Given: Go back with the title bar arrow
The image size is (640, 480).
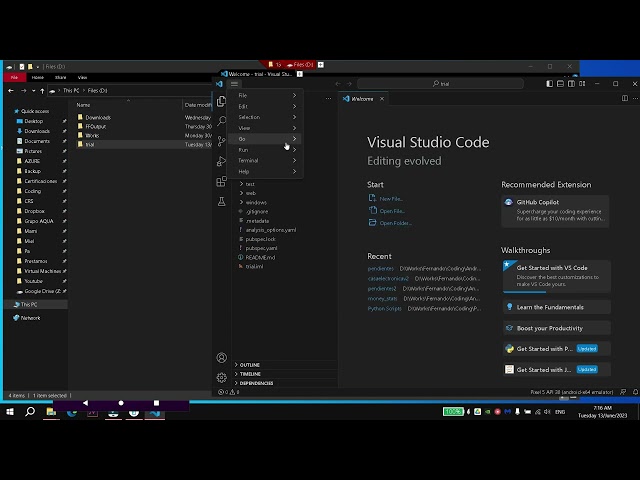Looking at the screenshot, I should pos(338,84).
